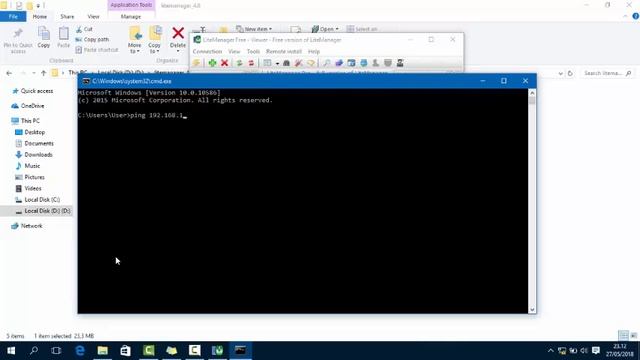Click the cmd window scrollbar up arrow
The width and height of the screenshot is (640, 360).
[532, 93]
